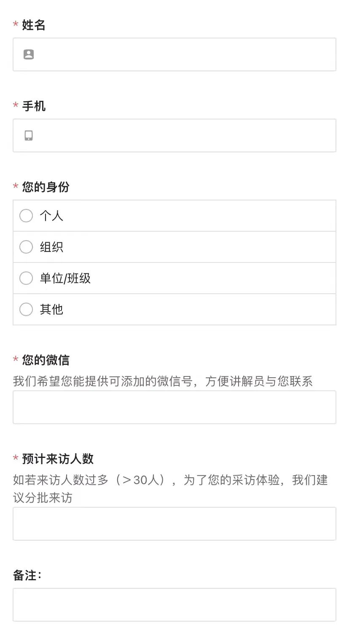This screenshot has width=349, height=644.
Task: Choose 组织 as your identity
Action: (174, 247)
